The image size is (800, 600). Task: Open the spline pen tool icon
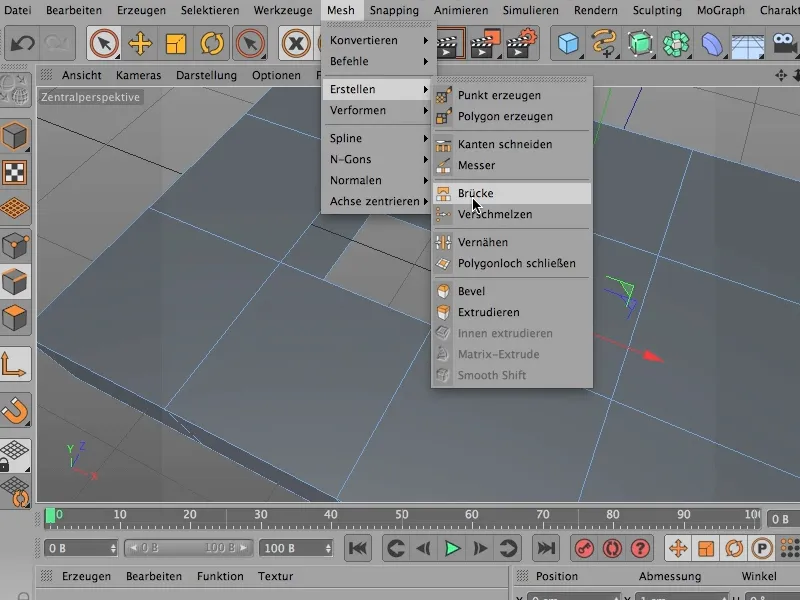pos(604,43)
